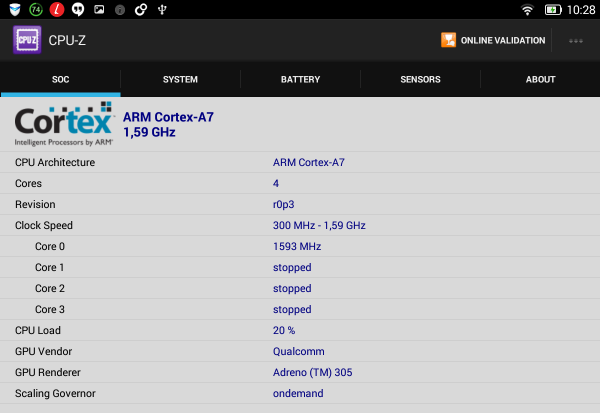Select the Cores label
This screenshot has width=600, height=413.
pos(28,183)
